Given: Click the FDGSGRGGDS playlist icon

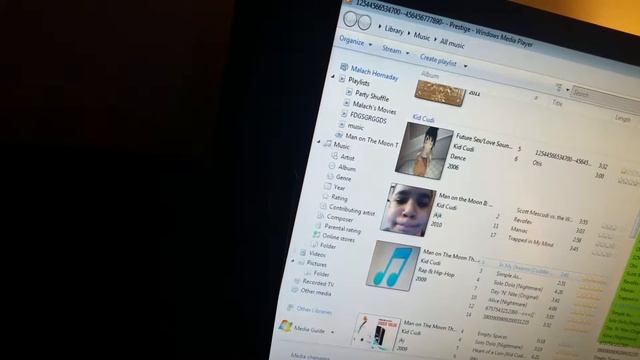Looking at the screenshot, I should pyautogui.click(x=344, y=113).
